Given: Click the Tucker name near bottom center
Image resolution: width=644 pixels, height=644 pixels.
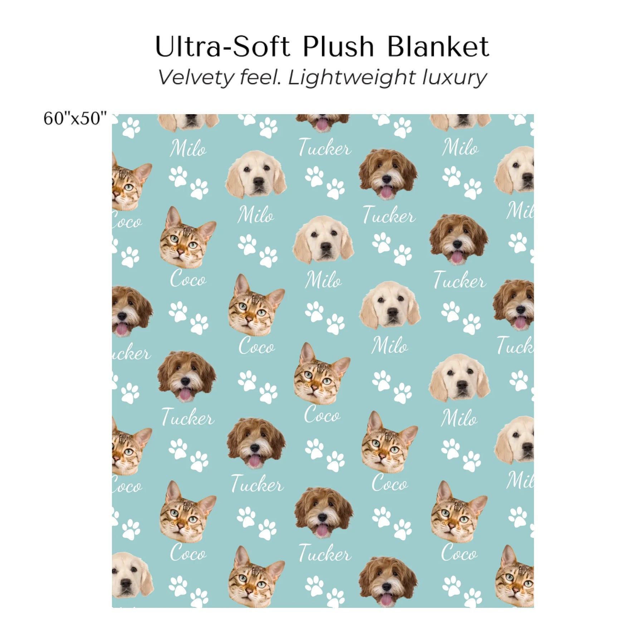Looking at the screenshot, I should pyautogui.click(x=325, y=553).
